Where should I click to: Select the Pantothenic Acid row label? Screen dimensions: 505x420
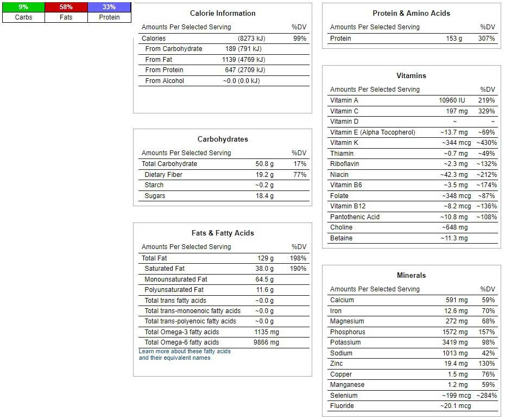355,217
